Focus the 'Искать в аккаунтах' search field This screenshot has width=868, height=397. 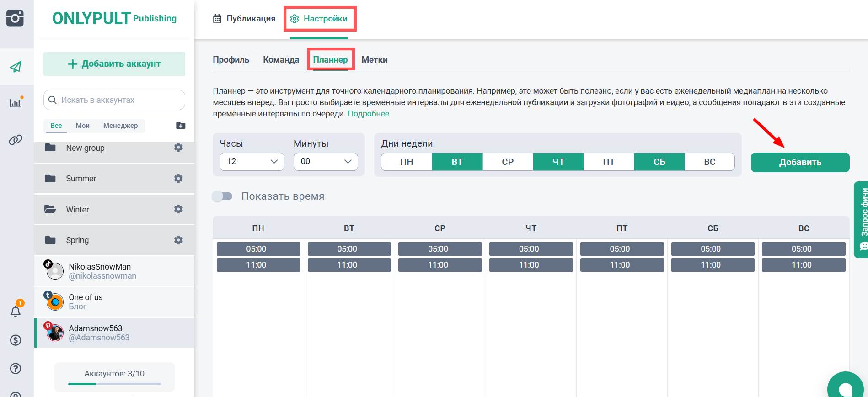[x=114, y=100]
